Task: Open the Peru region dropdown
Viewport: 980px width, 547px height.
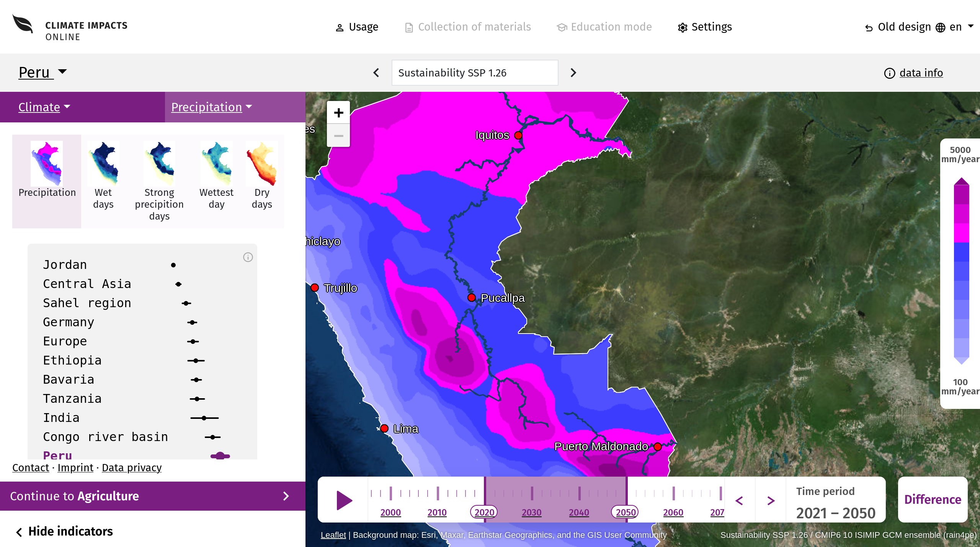Action: [43, 72]
